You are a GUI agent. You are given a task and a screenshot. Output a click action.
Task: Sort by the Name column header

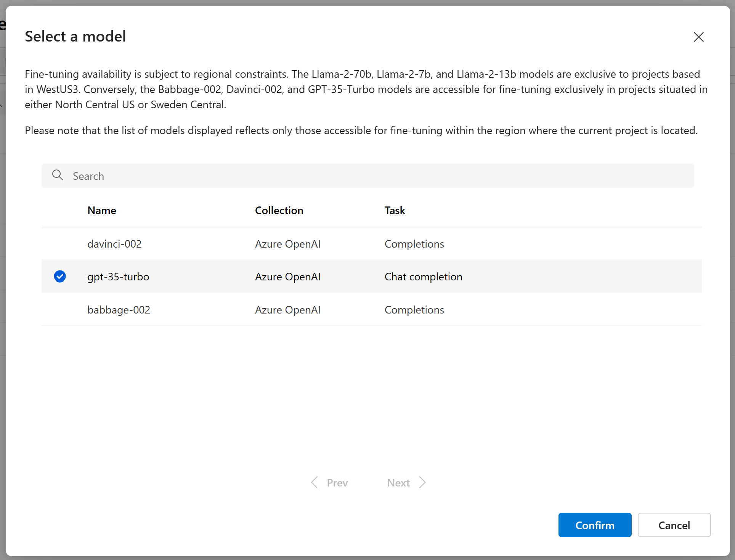pos(102,210)
